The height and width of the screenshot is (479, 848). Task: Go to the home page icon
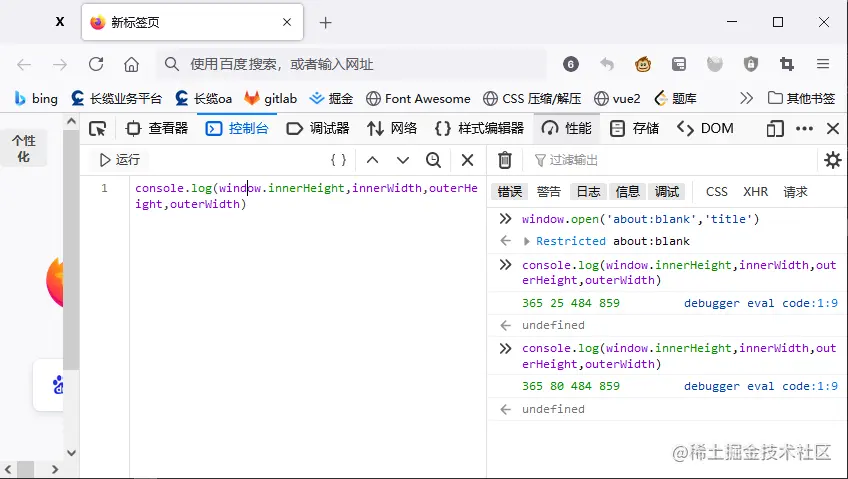[131, 64]
